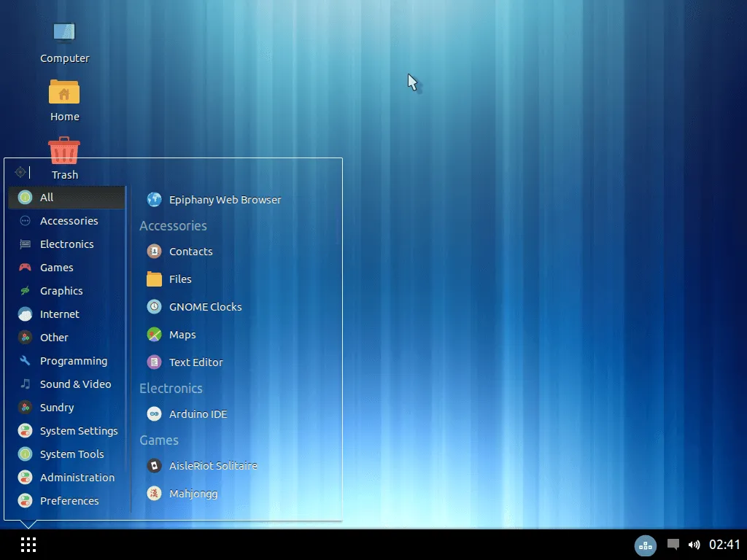Open System Settings category
The image size is (747, 560).
click(x=78, y=431)
